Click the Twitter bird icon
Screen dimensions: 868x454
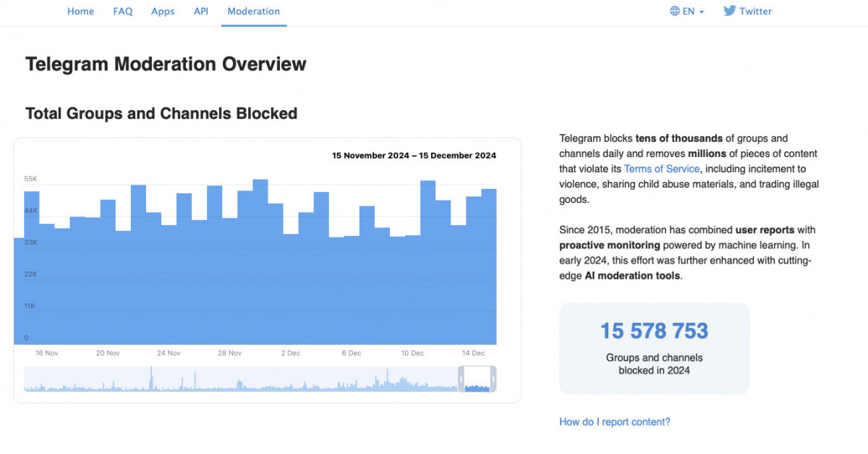[x=730, y=11]
